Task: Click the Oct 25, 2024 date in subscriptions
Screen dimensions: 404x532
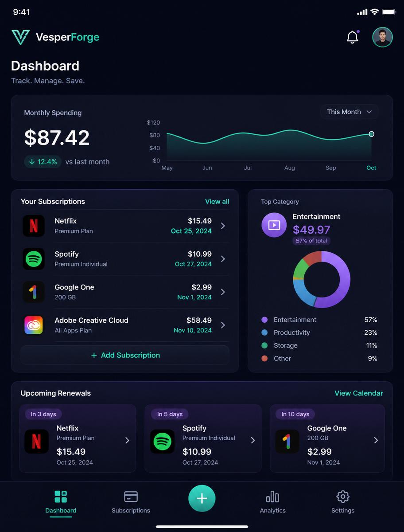Action: (x=191, y=231)
